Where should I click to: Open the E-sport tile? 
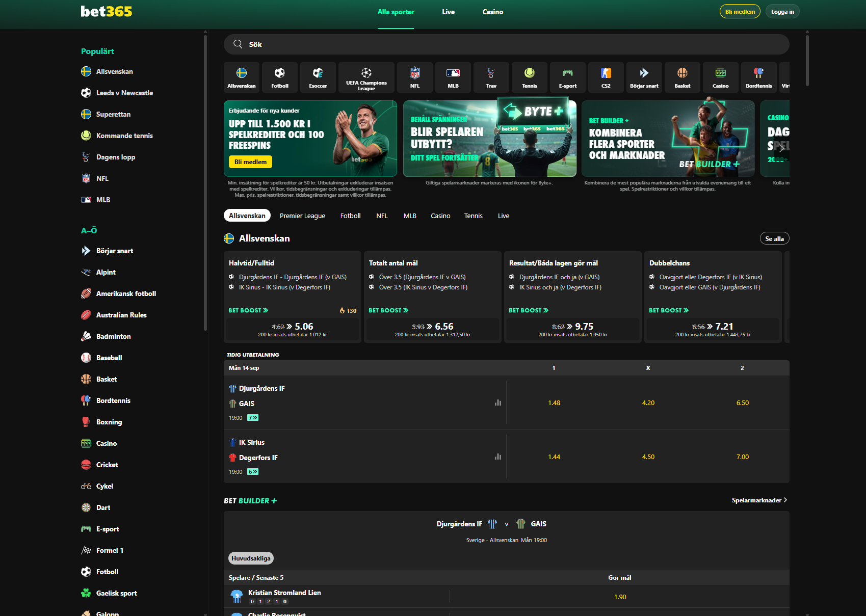[x=568, y=77]
